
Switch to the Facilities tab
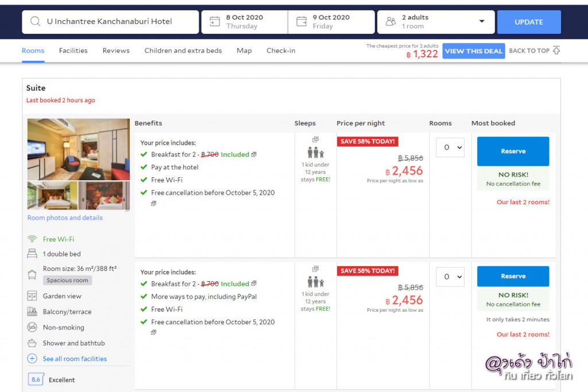[73, 51]
